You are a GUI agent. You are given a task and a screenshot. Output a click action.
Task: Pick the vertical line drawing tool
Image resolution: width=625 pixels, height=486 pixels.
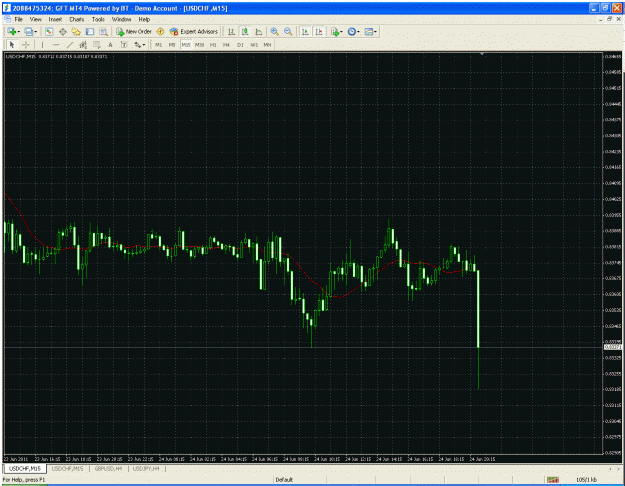42,45
